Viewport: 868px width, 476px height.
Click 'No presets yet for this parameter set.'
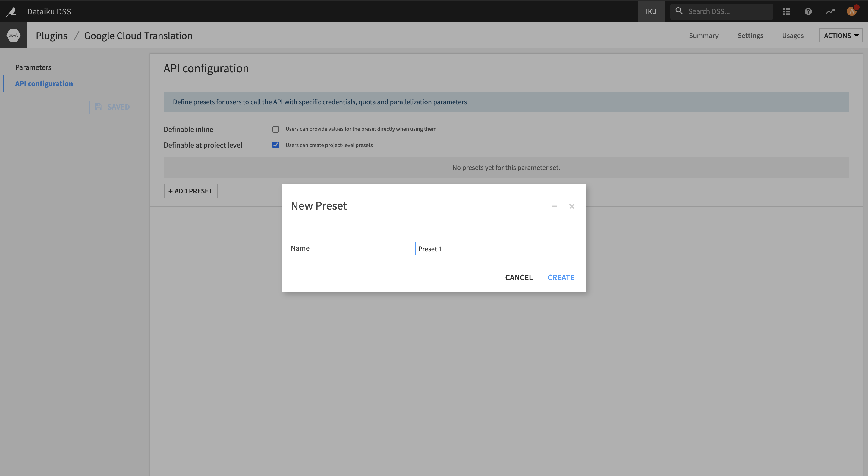click(506, 168)
